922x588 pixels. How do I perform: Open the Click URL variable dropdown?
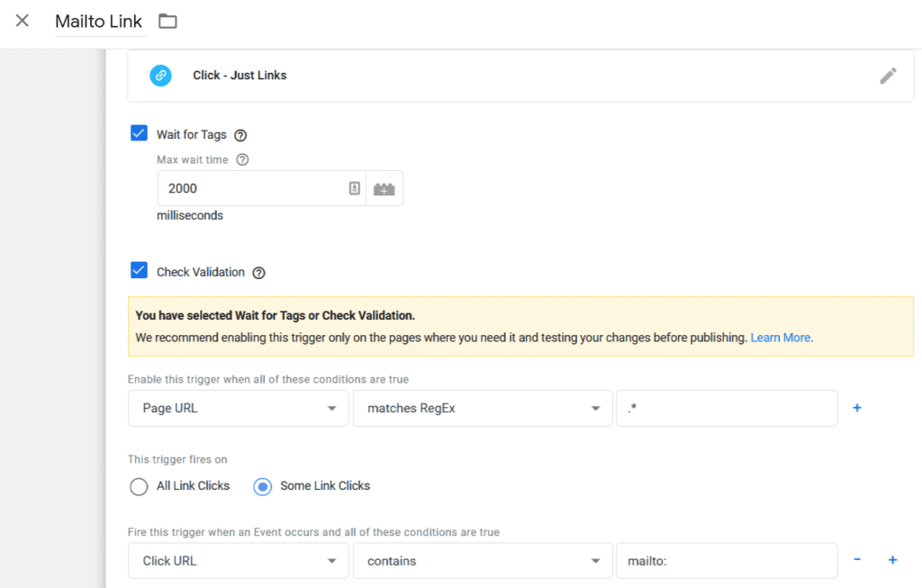point(238,561)
